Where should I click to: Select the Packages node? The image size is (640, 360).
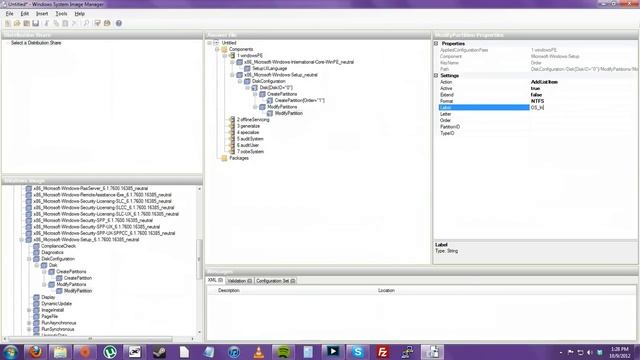pyautogui.click(x=239, y=158)
